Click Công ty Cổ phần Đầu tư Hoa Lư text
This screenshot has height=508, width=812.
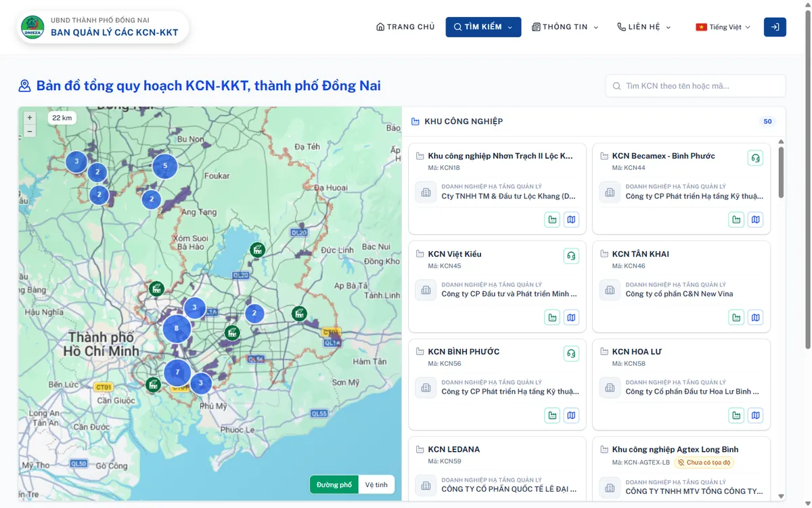(693, 391)
